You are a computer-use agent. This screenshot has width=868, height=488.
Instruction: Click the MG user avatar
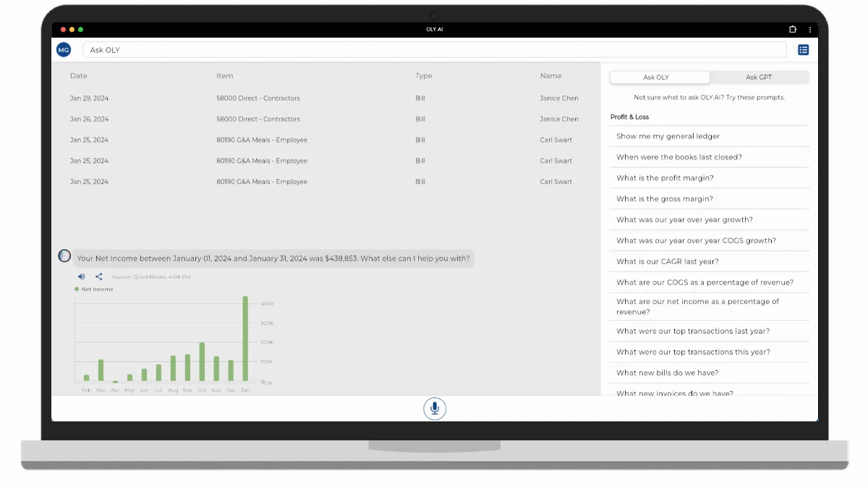tap(64, 50)
